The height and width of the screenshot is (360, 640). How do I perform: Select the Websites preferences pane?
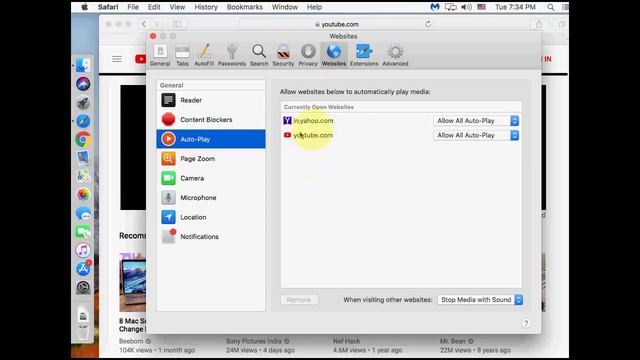333,56
